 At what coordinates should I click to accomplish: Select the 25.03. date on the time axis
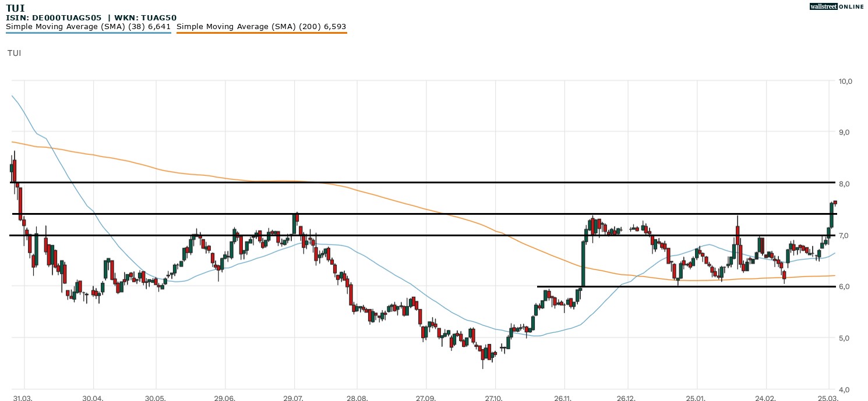click(828, 396)
